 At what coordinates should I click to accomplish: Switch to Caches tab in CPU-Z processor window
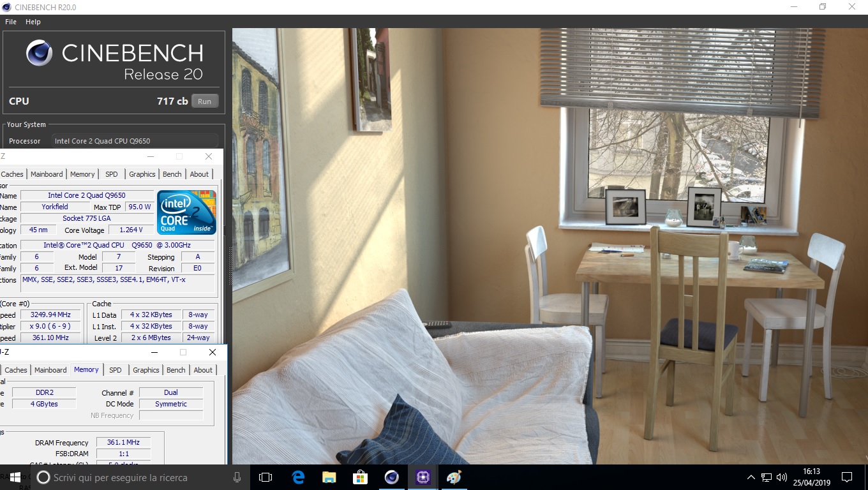coord(12,174)
